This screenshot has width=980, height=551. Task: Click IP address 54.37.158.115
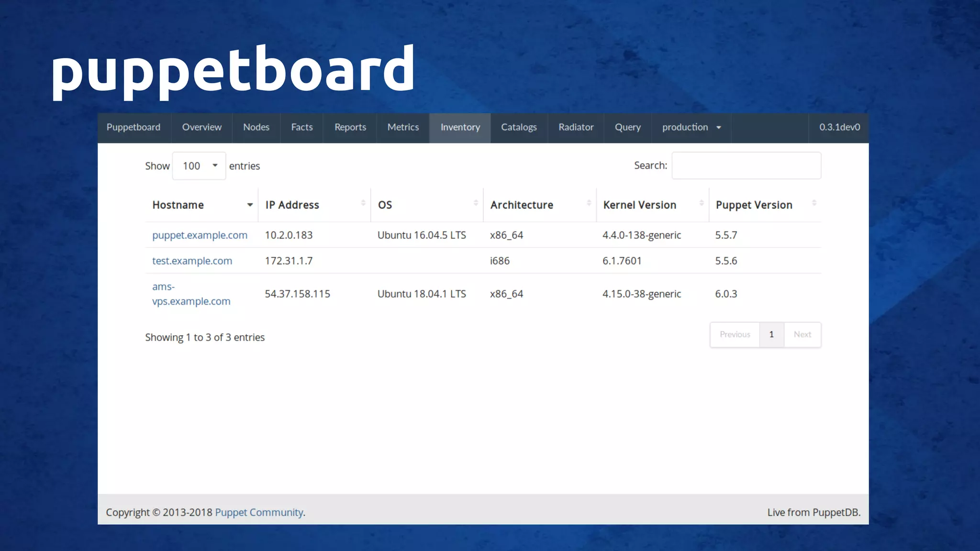[x=298, y=294]
